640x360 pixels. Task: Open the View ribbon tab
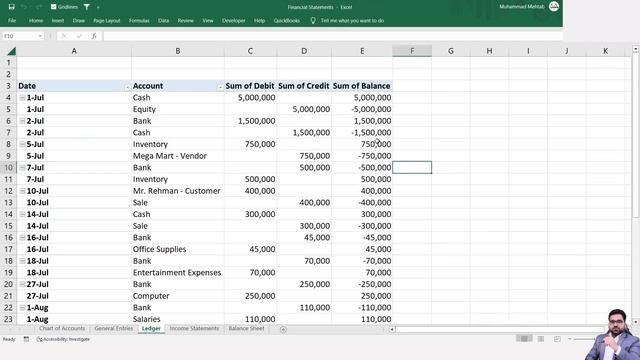208,20
